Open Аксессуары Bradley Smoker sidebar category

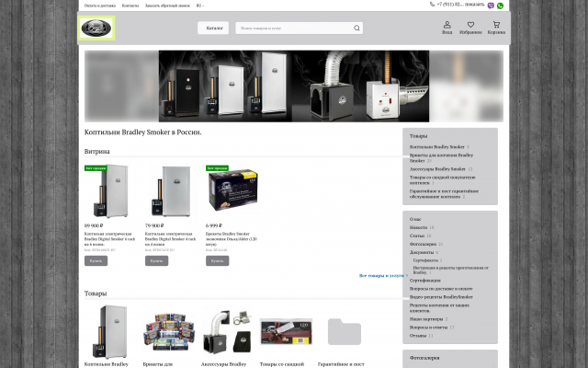click(437, 169)
